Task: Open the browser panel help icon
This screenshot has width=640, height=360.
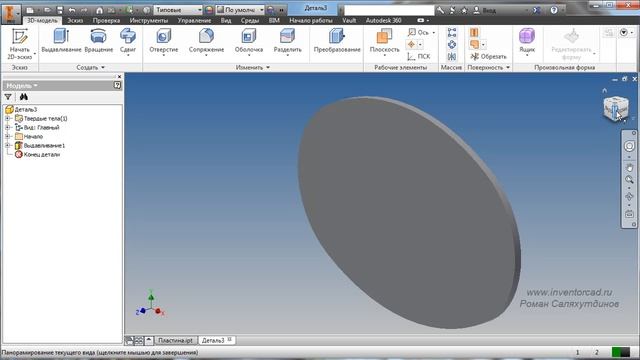Action: pos(118,85)
